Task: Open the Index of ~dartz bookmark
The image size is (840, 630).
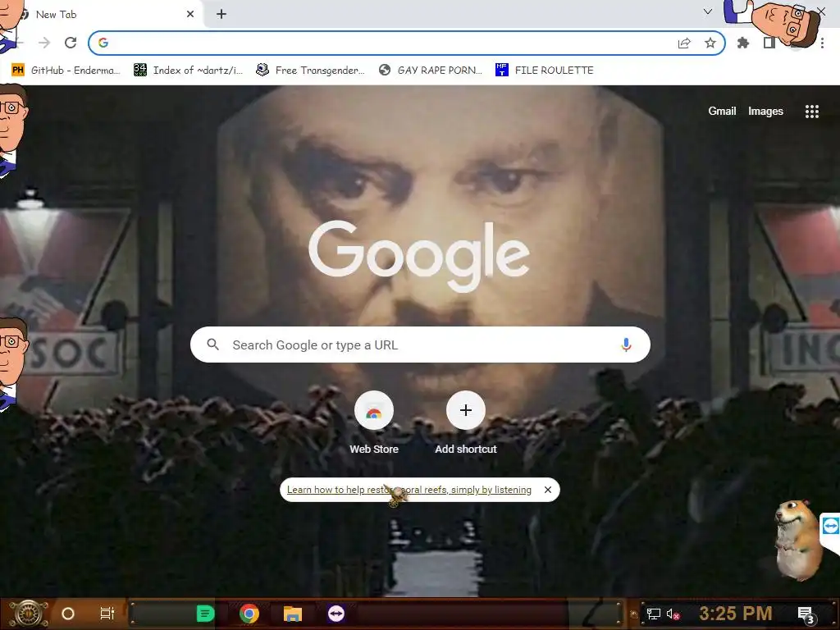Action: [x=189, y=71]
